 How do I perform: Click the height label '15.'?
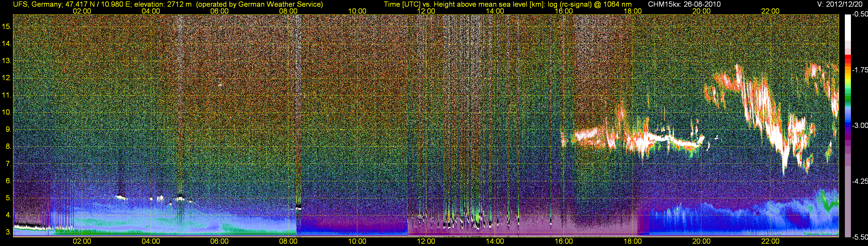[x=7, y=26]
